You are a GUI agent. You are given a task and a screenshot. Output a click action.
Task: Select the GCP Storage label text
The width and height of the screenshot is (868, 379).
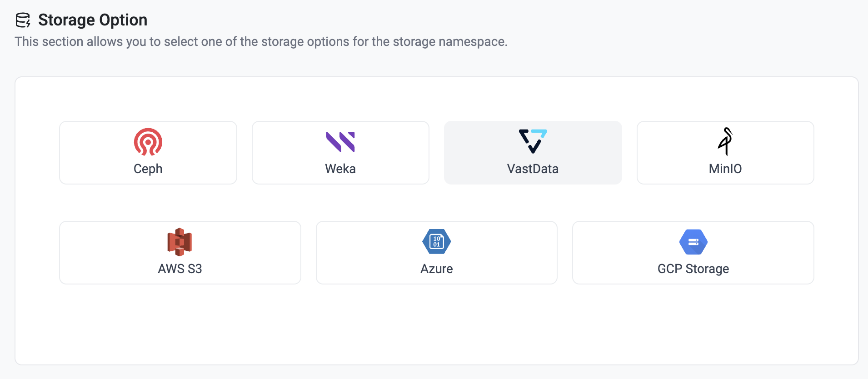pos(693,269)
